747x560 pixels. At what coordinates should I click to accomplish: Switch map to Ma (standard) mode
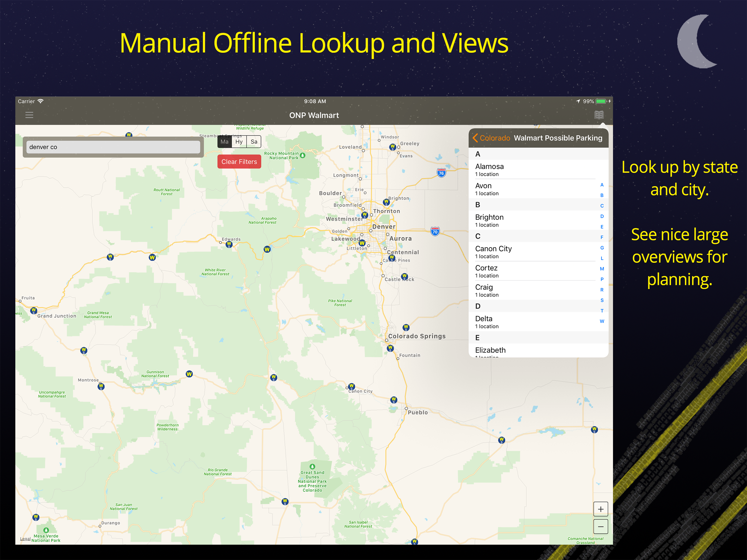click(224, 142)
